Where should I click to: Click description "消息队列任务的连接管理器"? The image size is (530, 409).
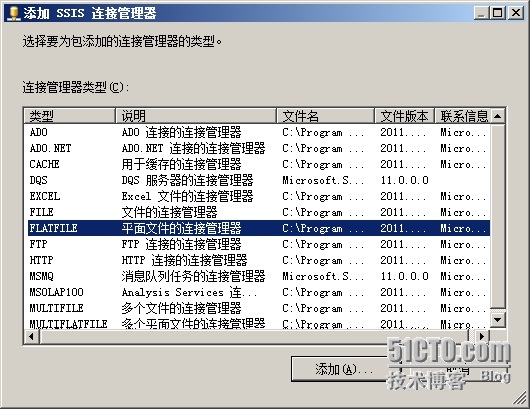pyautogui.click(x=193, y=276)
